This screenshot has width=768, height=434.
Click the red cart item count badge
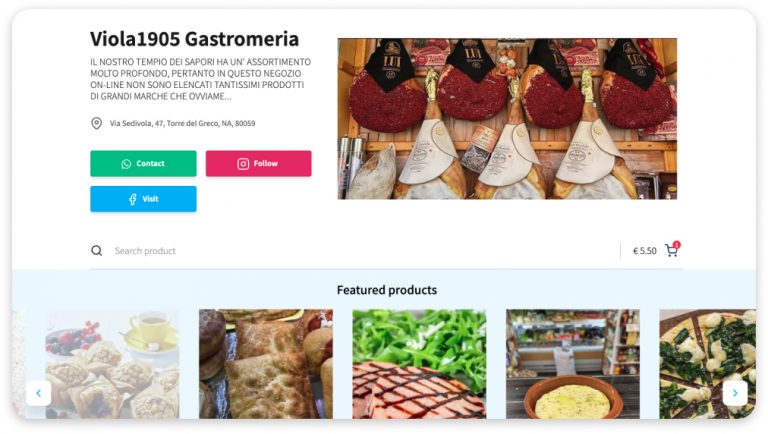(676, 244)
